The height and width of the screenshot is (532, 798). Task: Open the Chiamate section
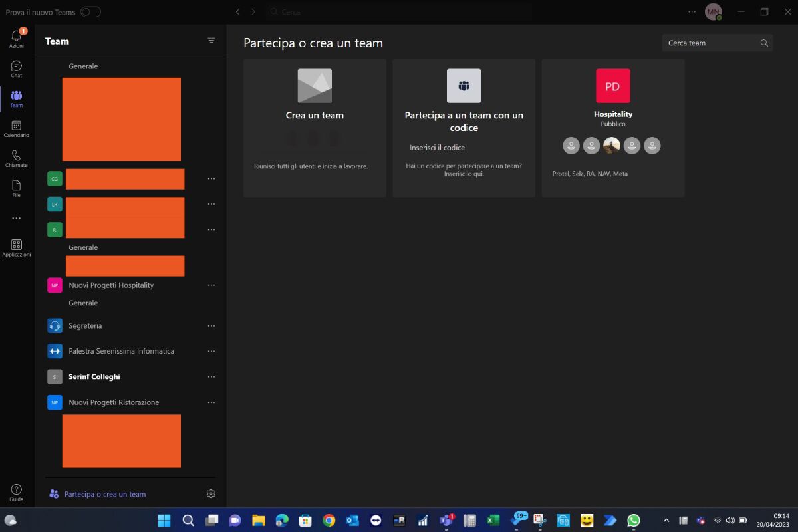pos(16,159)
